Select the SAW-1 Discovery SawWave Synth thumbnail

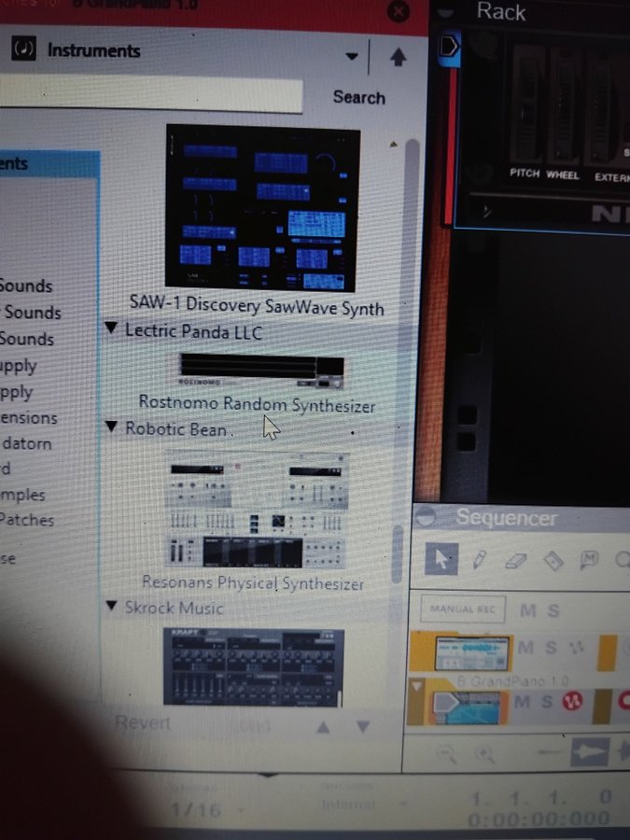click(x=261, y=208)
